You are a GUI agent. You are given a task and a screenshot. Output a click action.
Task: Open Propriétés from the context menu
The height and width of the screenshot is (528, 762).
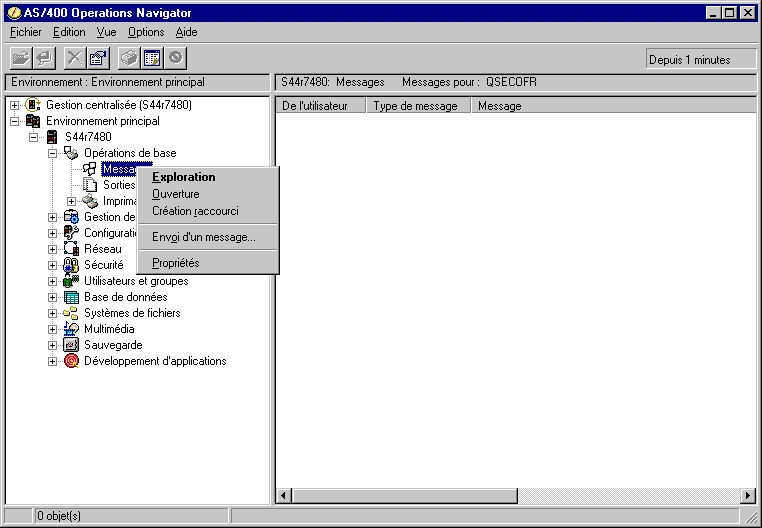pyautogui.click(x=208, y=263)
